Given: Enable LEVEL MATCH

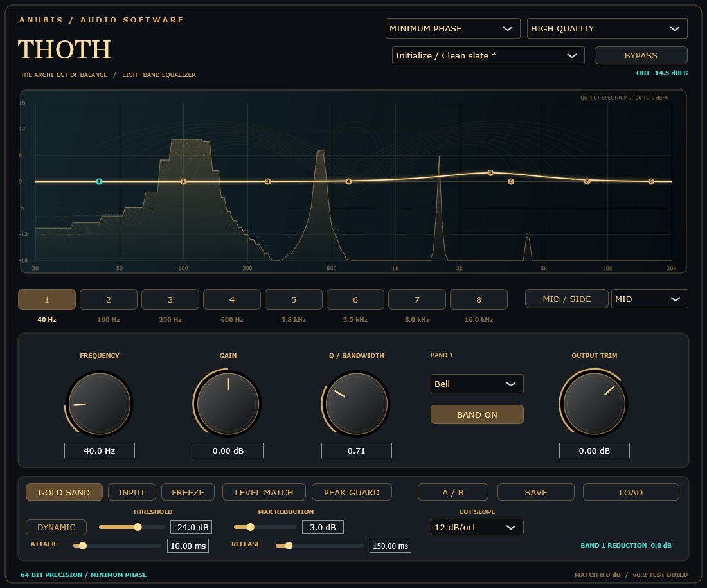Looking at the screenshot, I should (x=264, y=492).
